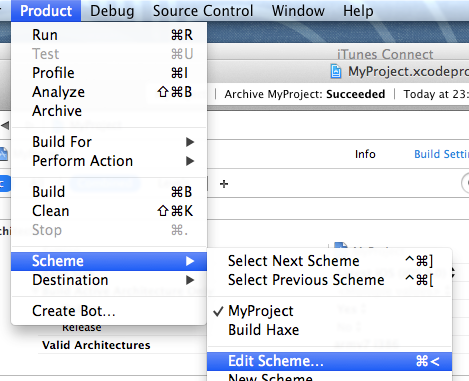
Task: Click the MyProject.xcodeproj document icon
Action: pos(336,72)
